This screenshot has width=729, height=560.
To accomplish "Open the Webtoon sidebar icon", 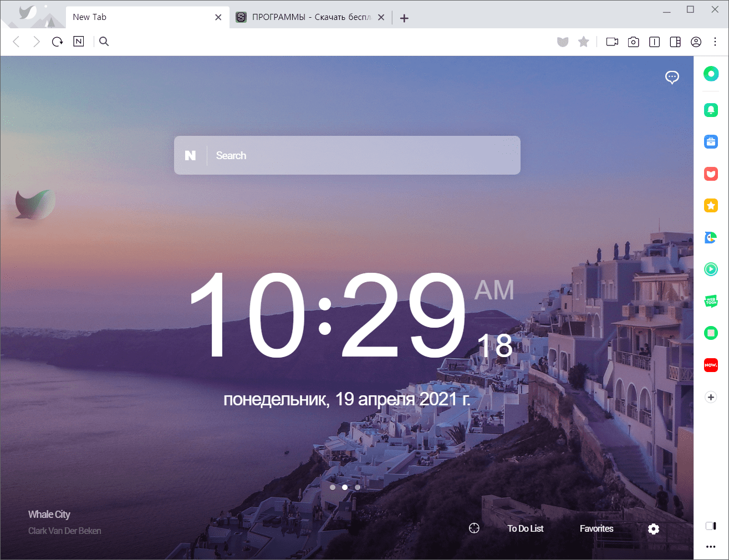I will click(x=711, y=301).
